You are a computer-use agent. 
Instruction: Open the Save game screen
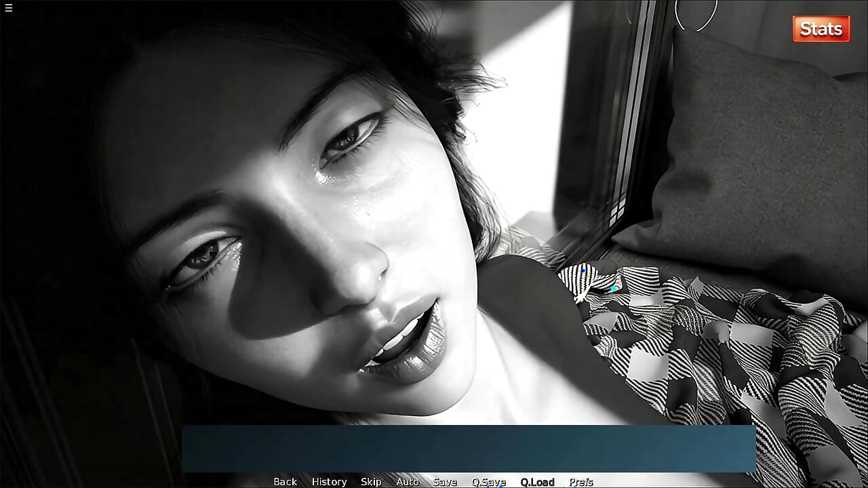(445, 482)
